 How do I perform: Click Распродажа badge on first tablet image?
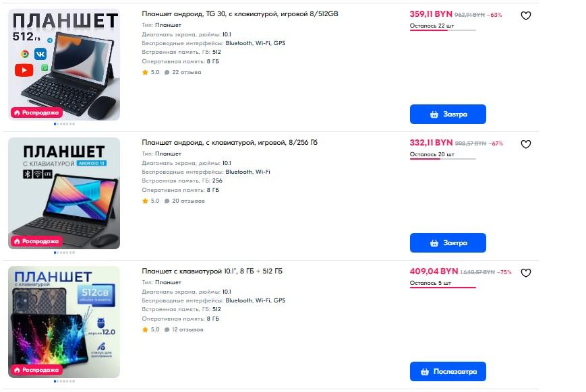pos(36,112)
